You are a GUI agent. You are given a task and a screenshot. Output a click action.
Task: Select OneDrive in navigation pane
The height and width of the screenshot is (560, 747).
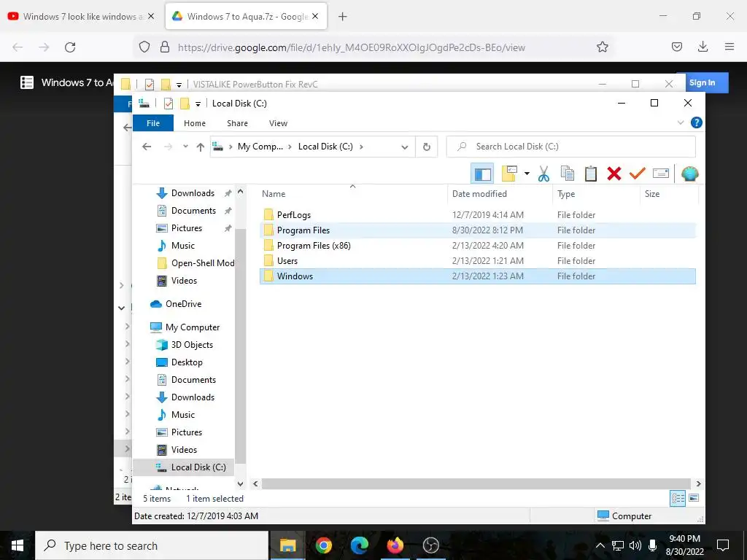click(x=183, y=304)
